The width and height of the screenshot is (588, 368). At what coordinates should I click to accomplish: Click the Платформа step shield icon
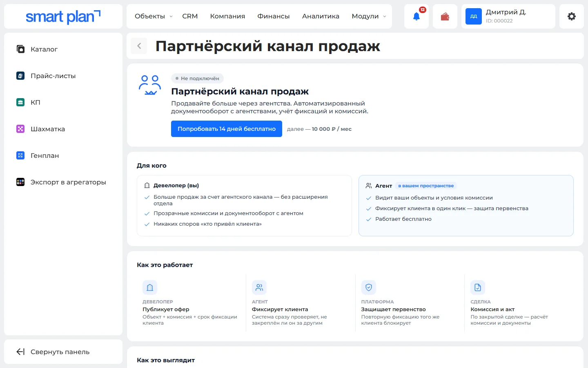(x=369, y=287)
